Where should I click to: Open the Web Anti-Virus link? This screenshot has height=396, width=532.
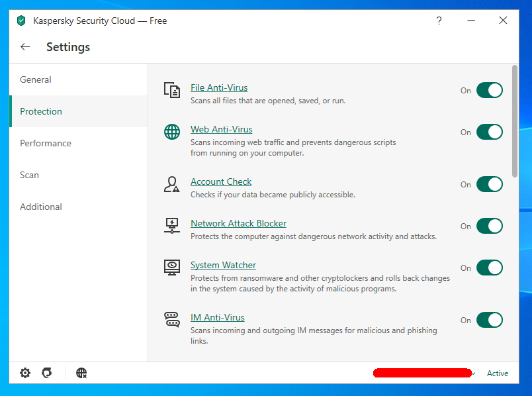pos(221,129)
